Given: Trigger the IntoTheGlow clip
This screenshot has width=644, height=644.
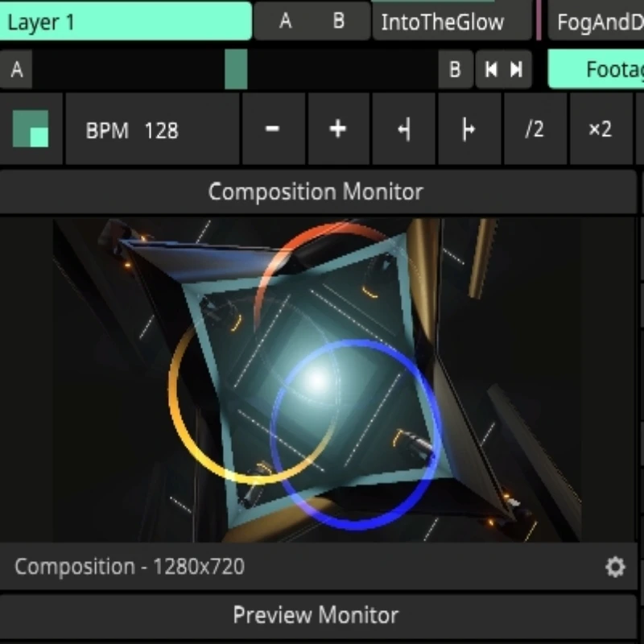Looking at the screenshot, I should pyautogui.click(x=452, y=22).
